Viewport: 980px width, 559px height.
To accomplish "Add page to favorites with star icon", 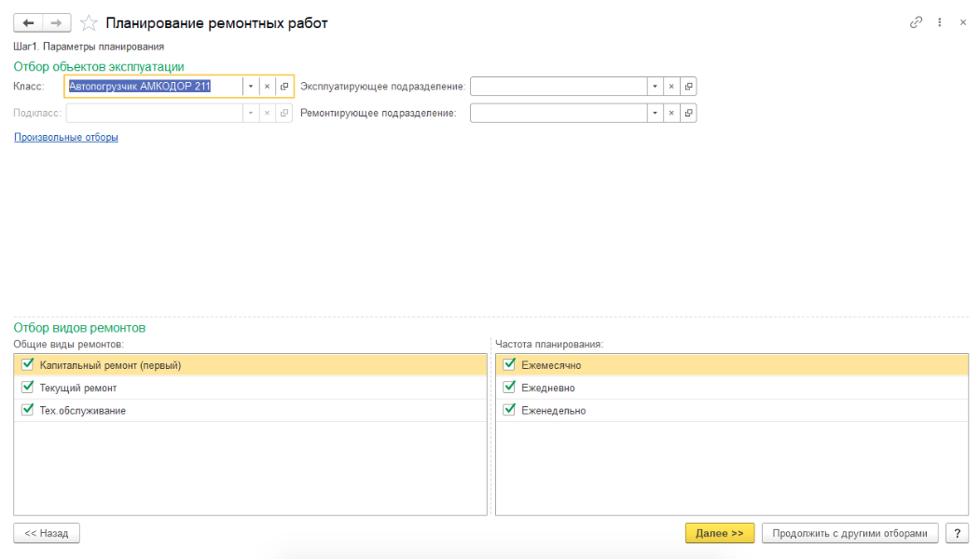I will (x=89, y=23).
